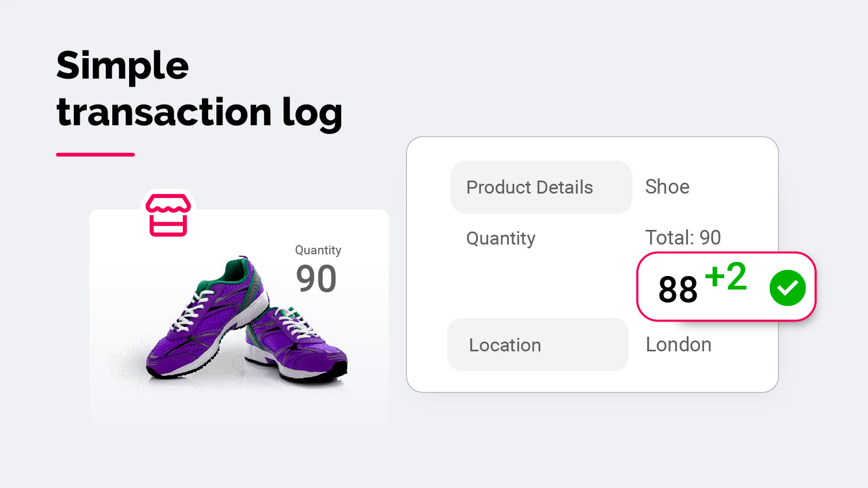Click the purple shoes product image
This screenshot has height=488, width=868.
coord(247,320)
